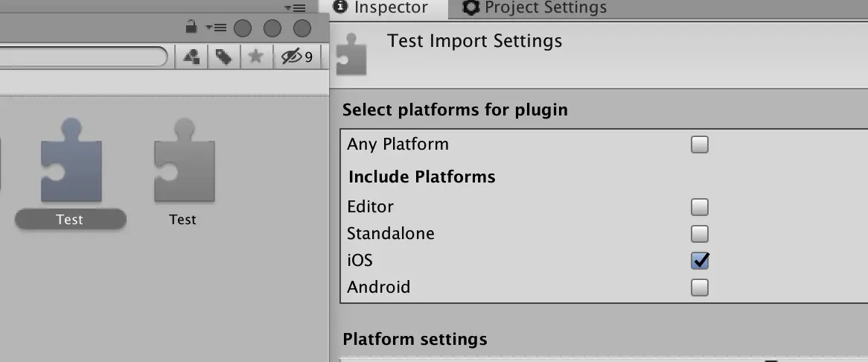
Task: Click the first round gray button in Project header
Action: point(243,28)
